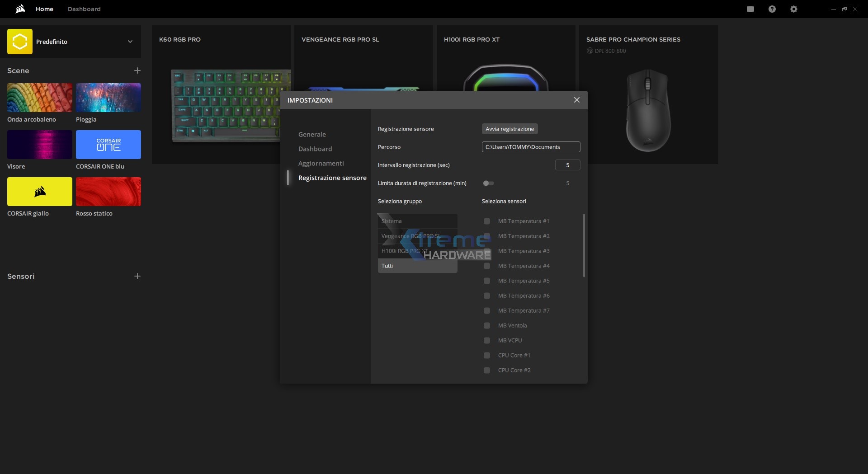Toggle Limita durata di registrazione switch
The height and width of the screenshot is (474, 868).
488,183
